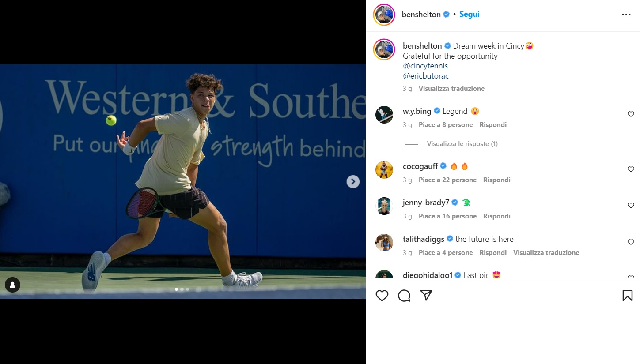Screen dimensions: 640x364
Task: Open the @ericbutorac mention link
Action: coord(426,76)
